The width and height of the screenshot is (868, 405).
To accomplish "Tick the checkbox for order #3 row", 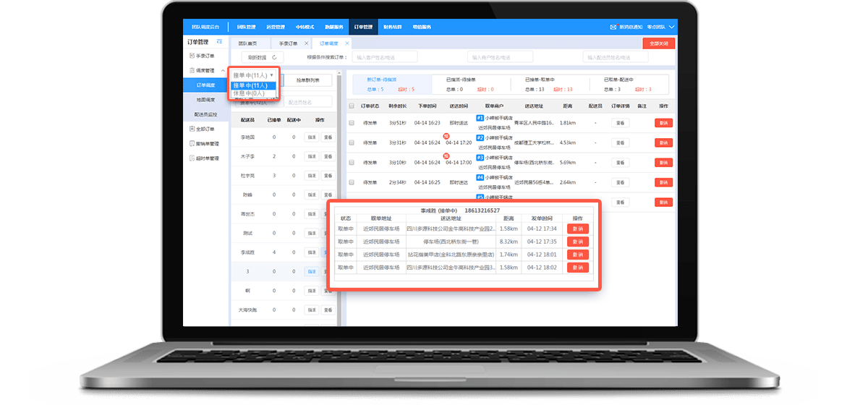I will click(352, 163).
